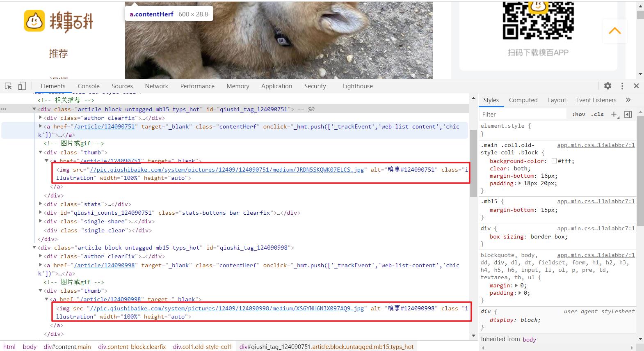Activate the inspect element picker icon
The height and width of the screenshot is (351, 644).
[x=8, y=86]
